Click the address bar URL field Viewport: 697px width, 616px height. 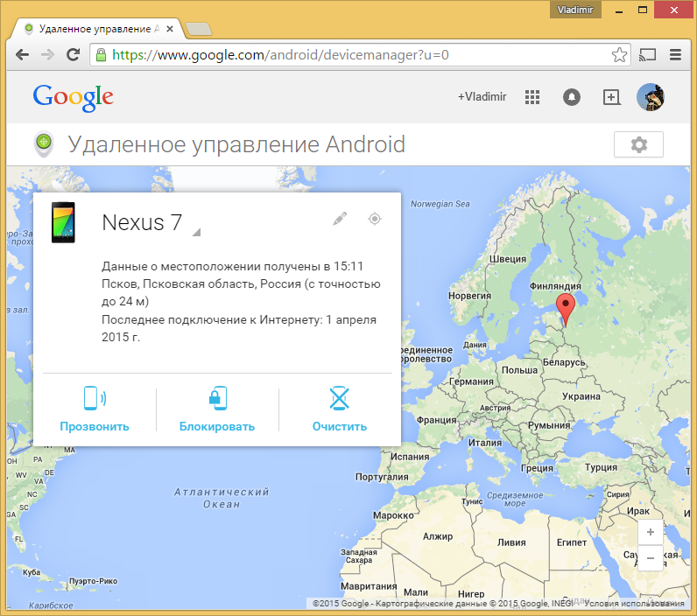[360, 55]
